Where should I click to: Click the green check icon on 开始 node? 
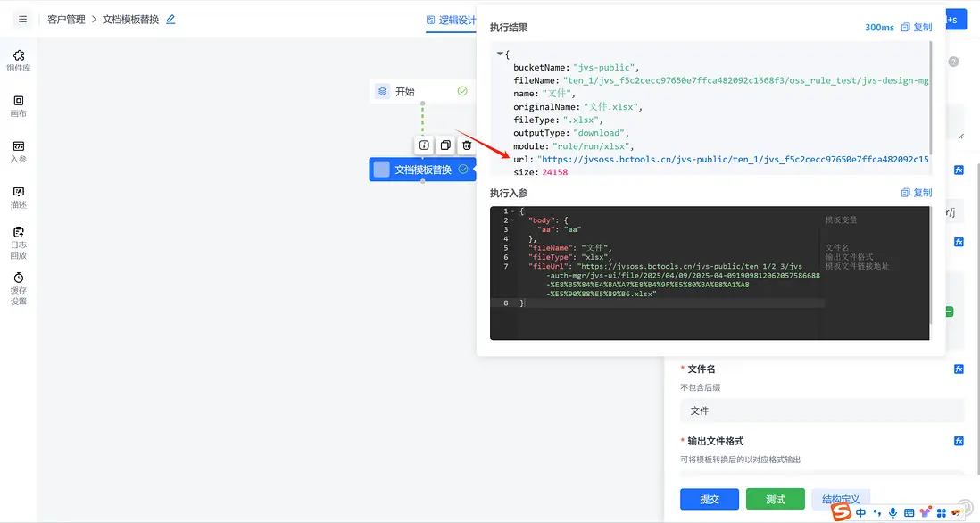point(461,91)
